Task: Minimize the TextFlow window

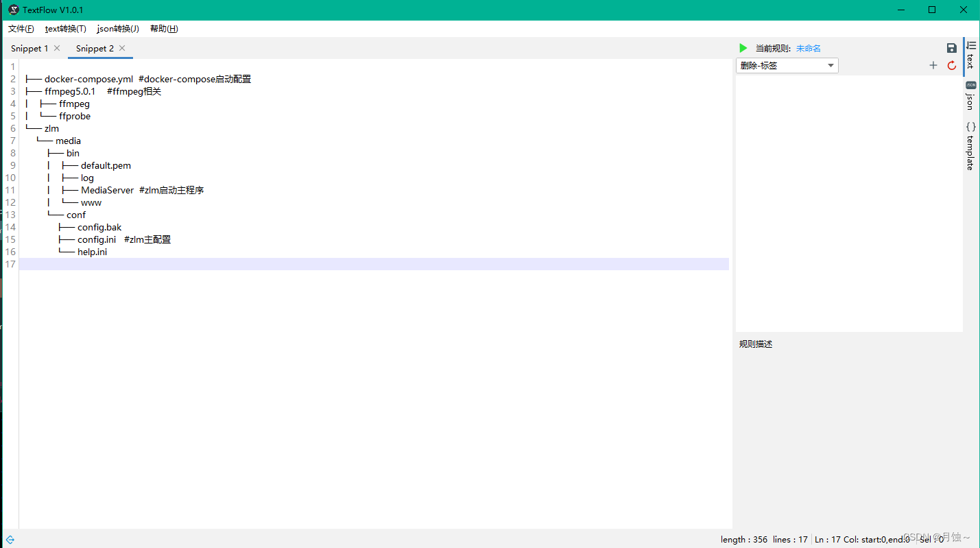Action: point(900,10)
